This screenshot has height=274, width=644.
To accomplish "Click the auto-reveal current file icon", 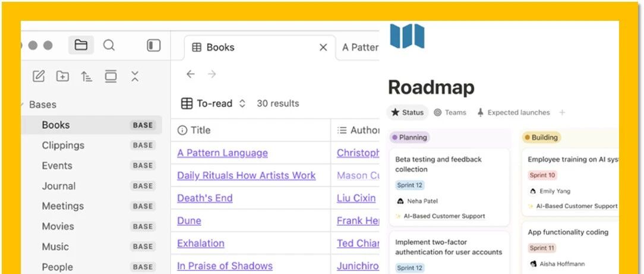I will point(111,76).
